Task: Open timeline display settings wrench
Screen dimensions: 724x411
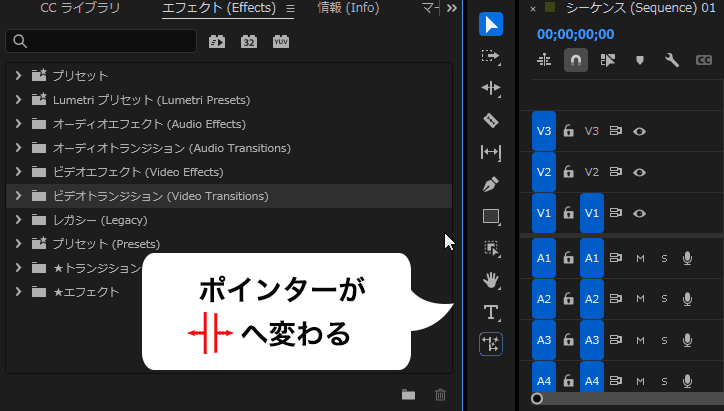Action: click(x=672, y=60)
